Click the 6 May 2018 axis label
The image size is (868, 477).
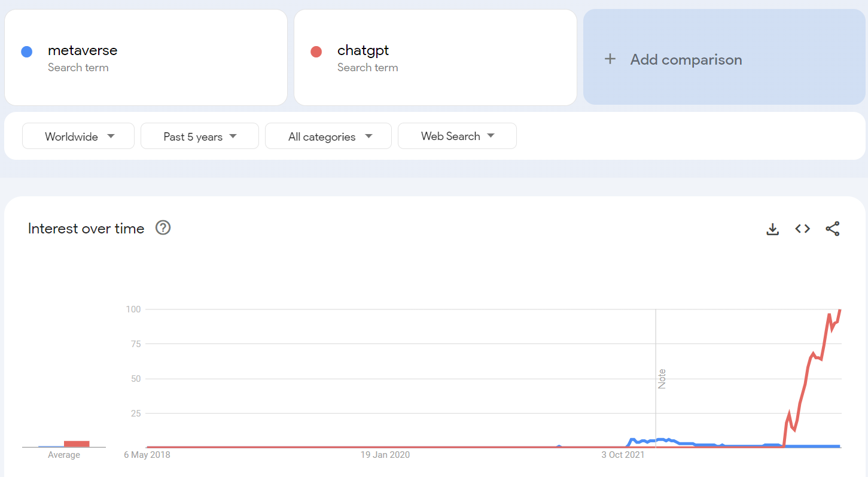(147, 455)
